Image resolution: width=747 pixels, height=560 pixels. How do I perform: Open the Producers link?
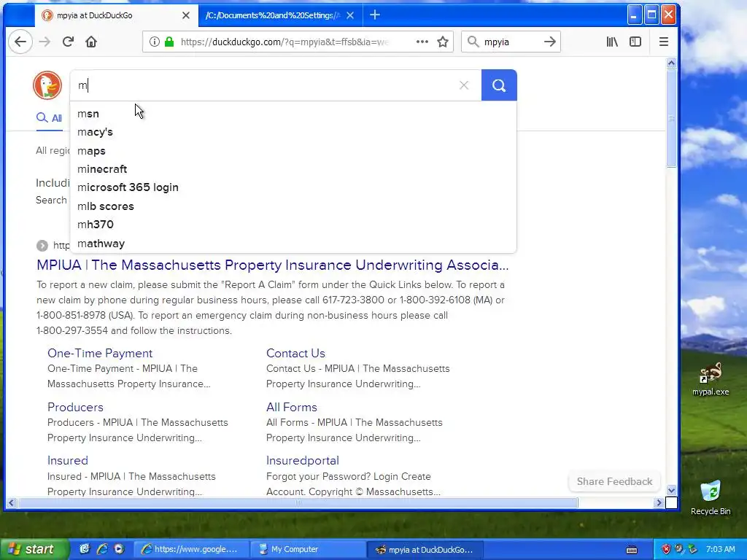75,407
